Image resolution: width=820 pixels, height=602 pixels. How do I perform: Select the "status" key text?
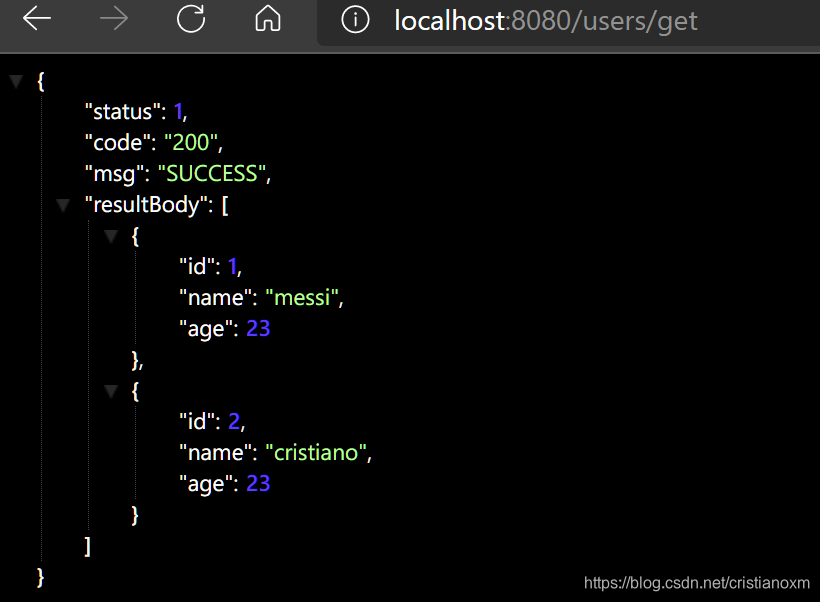click(122, 111)
